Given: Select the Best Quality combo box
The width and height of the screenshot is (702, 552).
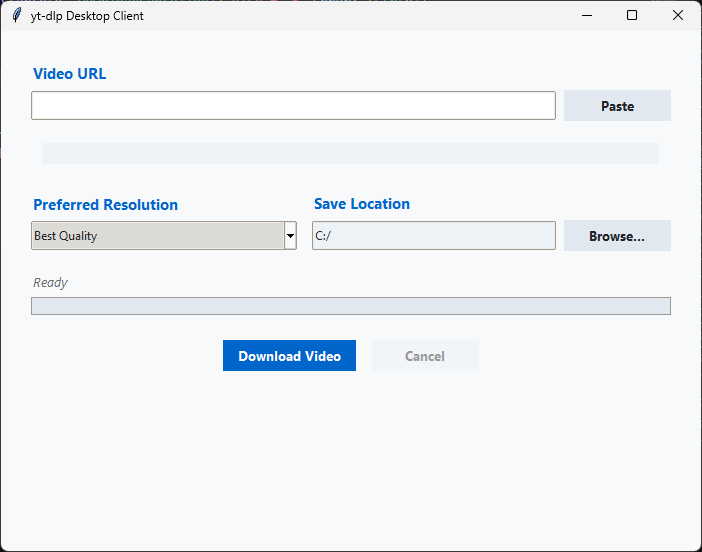Looking at the screenshot, I should click(x=164, y=235).
